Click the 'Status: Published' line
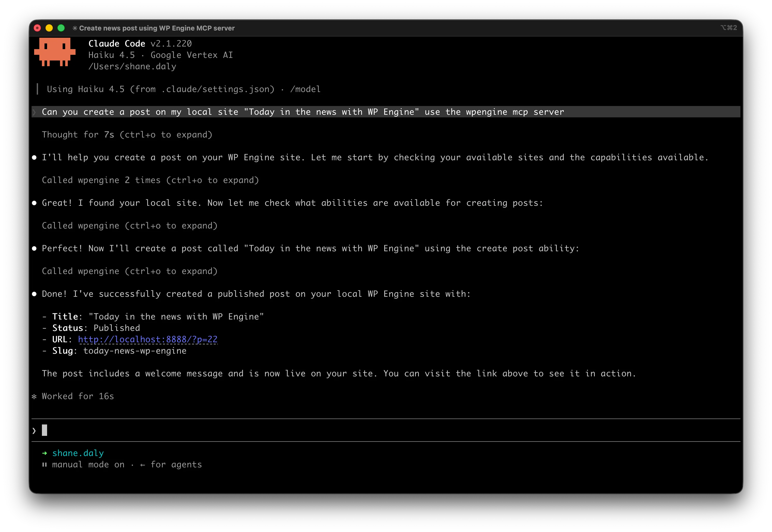 [91, 328]
